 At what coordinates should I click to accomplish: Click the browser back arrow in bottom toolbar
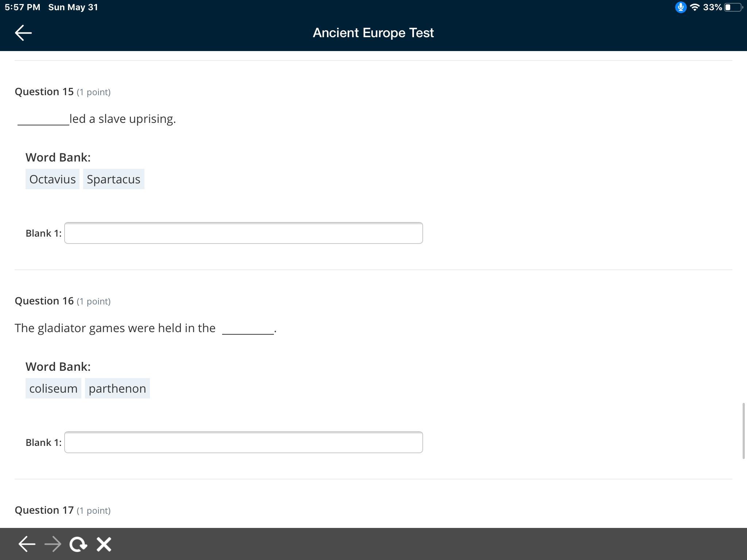27,544
